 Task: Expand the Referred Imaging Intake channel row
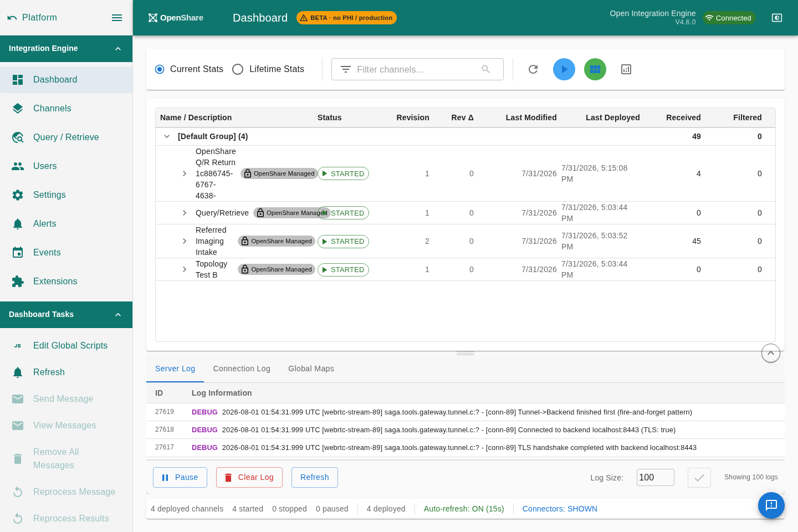(185, 241)
